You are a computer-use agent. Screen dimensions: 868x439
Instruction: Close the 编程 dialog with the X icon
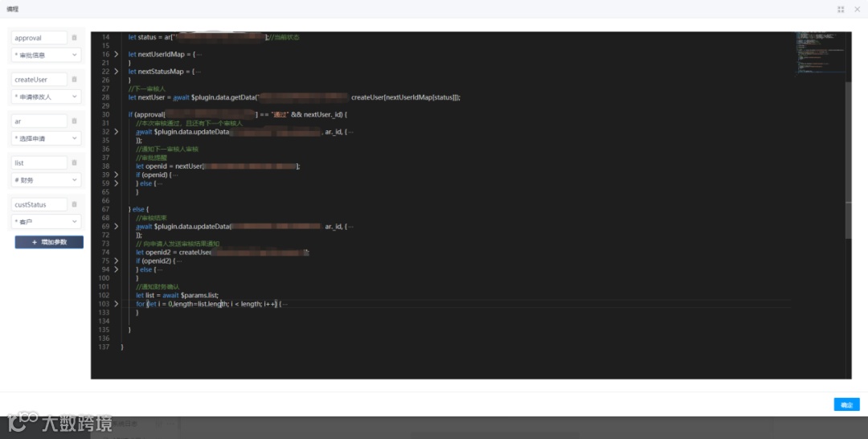pos(857,10)
